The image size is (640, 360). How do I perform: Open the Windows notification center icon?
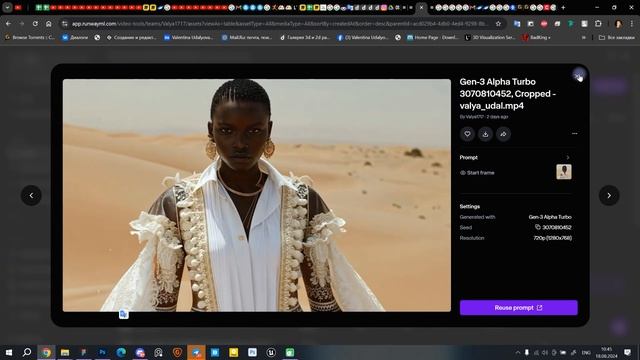627,352
